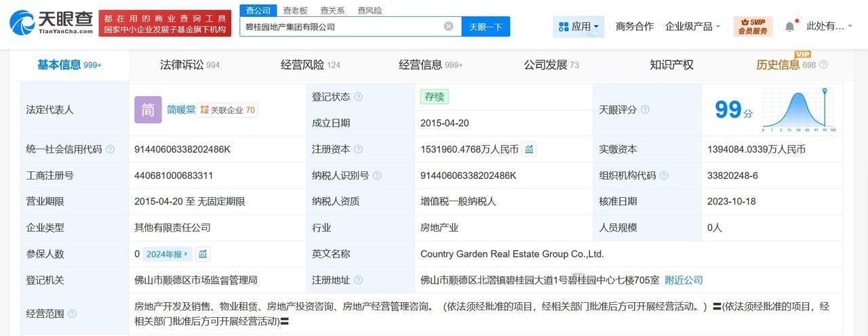Click the purple 简 avatar
Image resolution: width=868 pixels, height=336 pixels.
pyautogui.click(x=148, y=110)
